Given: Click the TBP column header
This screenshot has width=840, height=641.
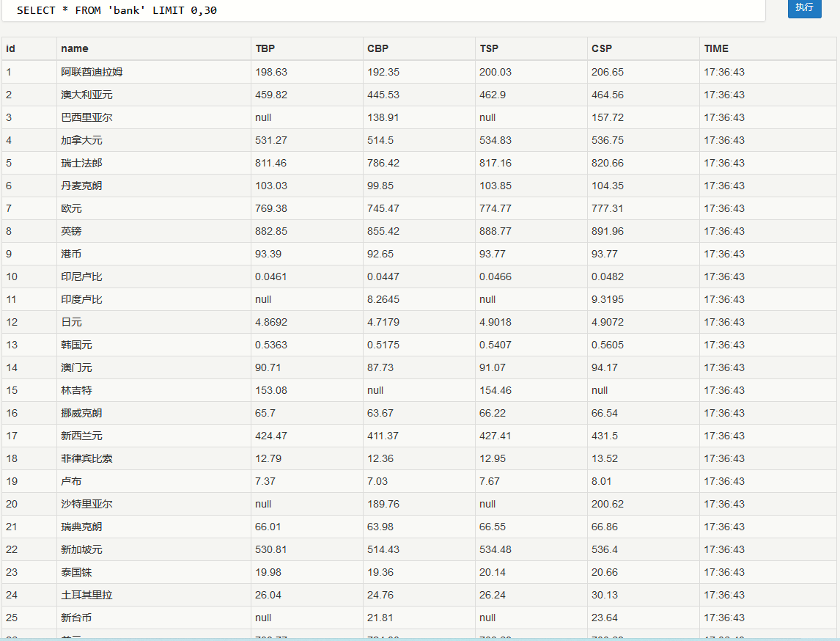Looking at the screenshot, I should (x=265, y=48).
